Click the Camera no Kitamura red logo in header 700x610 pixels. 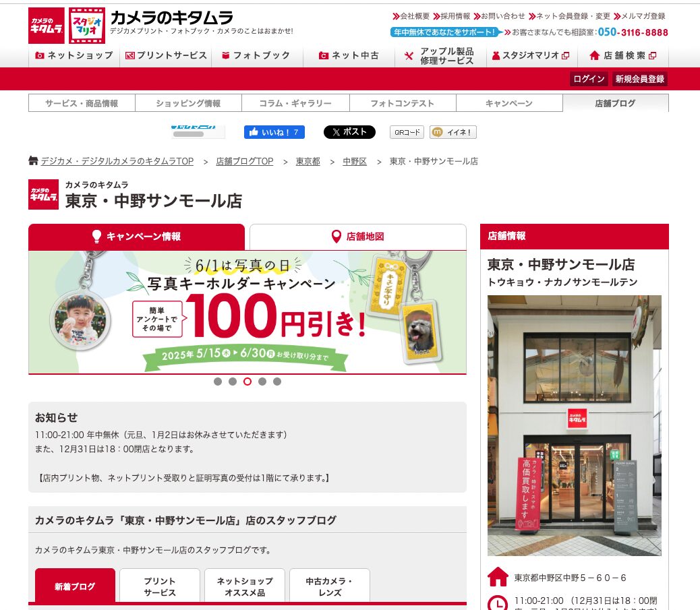47,26
